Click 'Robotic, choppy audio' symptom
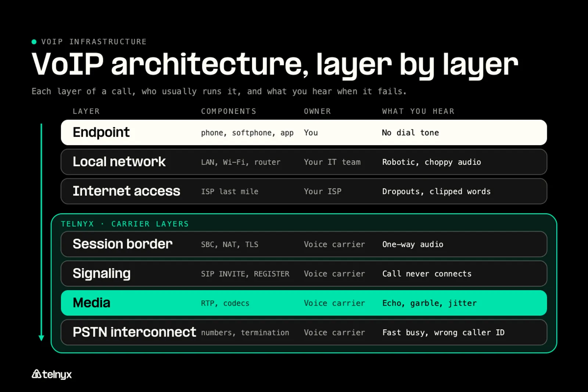 [431, 162]
